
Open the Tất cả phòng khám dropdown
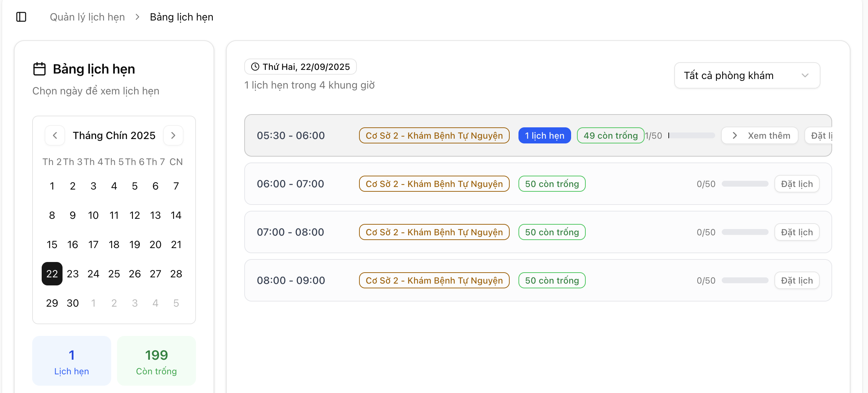click(747, 75)
